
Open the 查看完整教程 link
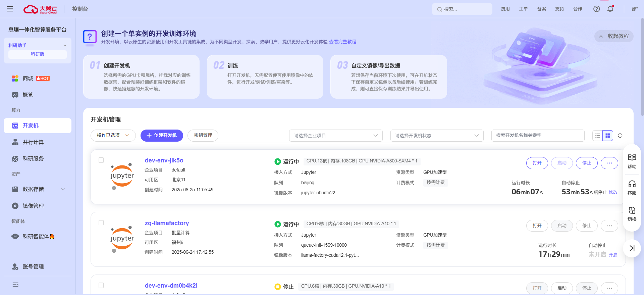pos(342,42)
